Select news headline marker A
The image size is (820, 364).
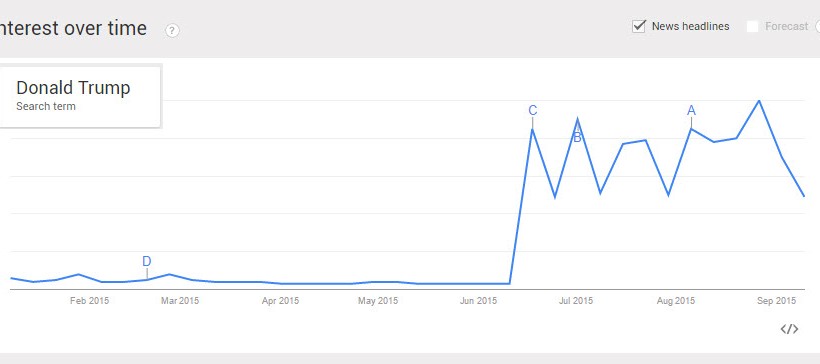coord(691,111)
